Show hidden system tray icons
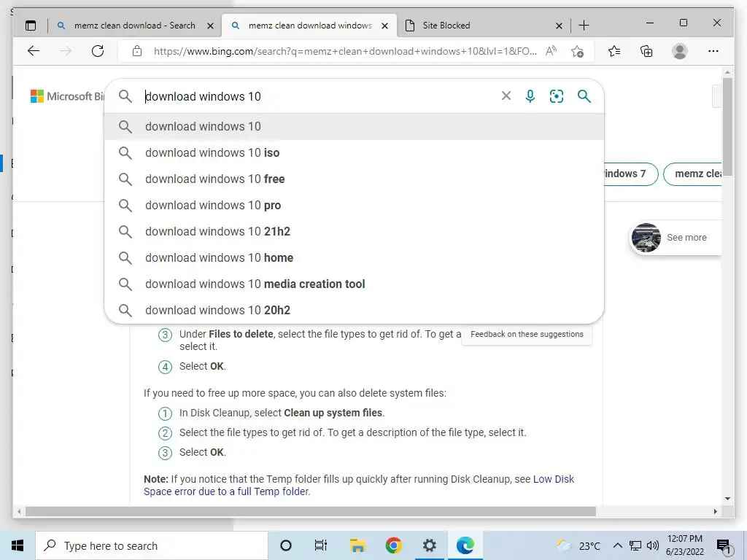 617,545
